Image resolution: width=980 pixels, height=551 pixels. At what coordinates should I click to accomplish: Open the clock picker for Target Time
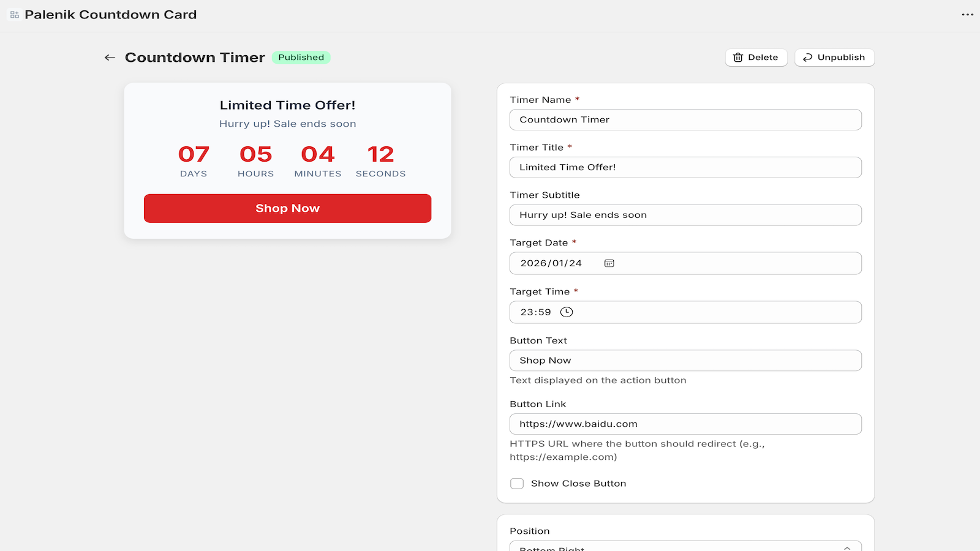[567, 312]
